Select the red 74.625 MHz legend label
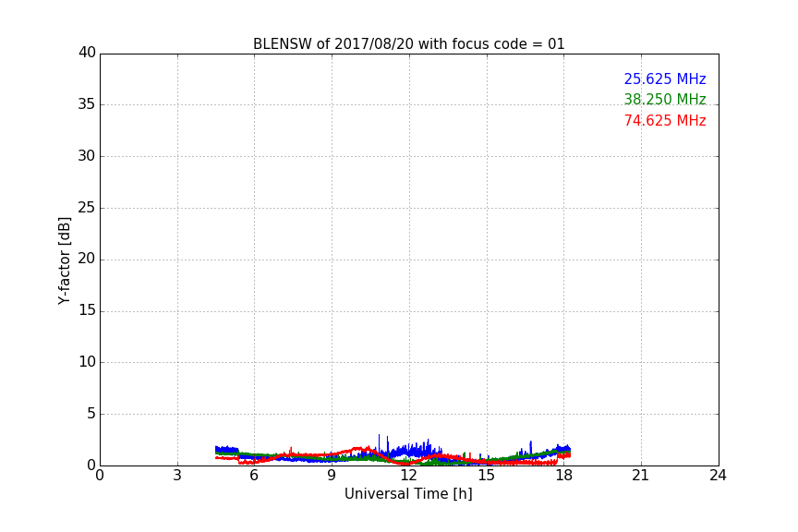The height and width of the screenshot is (532, 798). coord(665,121)
